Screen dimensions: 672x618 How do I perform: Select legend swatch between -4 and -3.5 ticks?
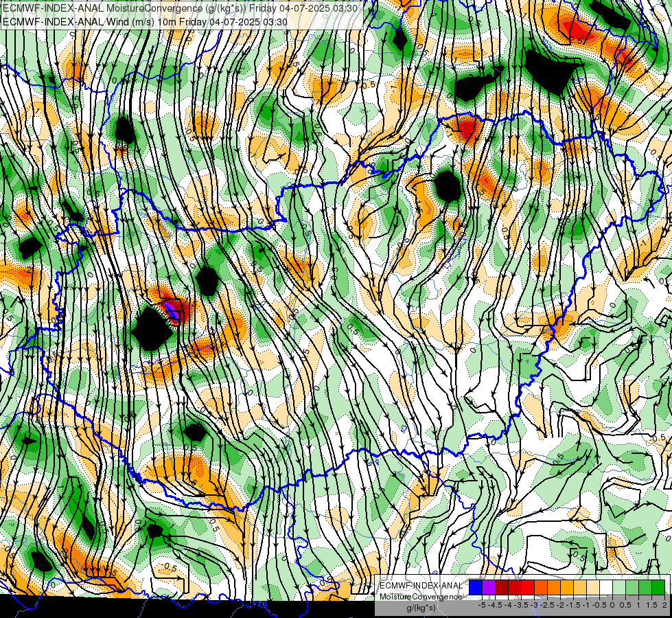point(515,587)
